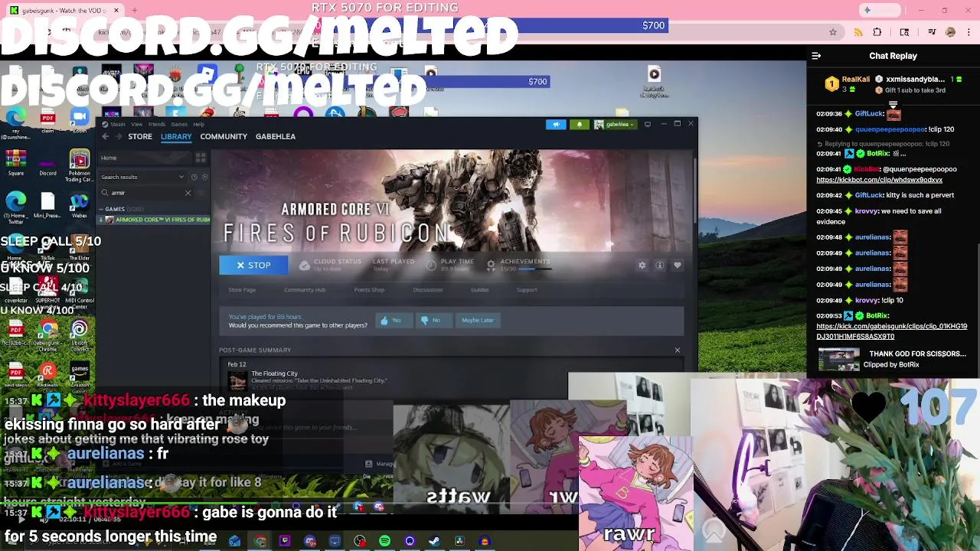
Task: Switch to the LIBRARY tab
Action: (x=176, y=136)
